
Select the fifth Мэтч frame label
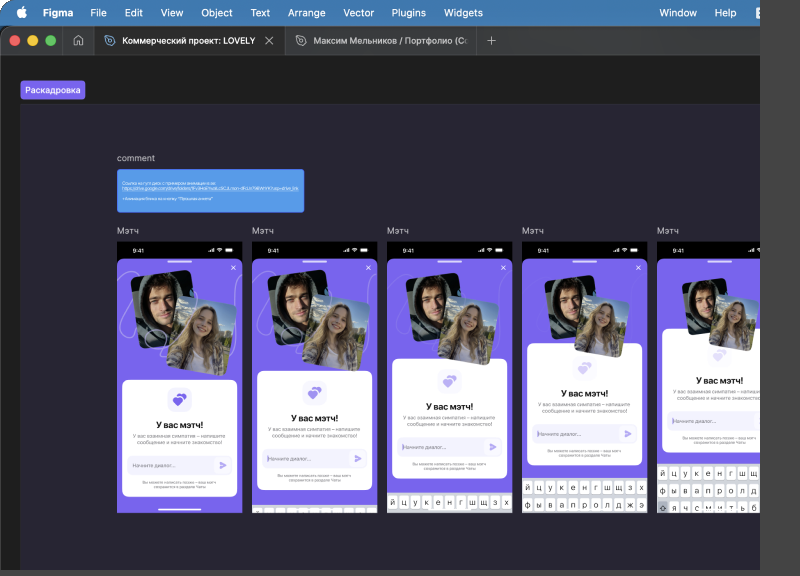tap(668, 231)
